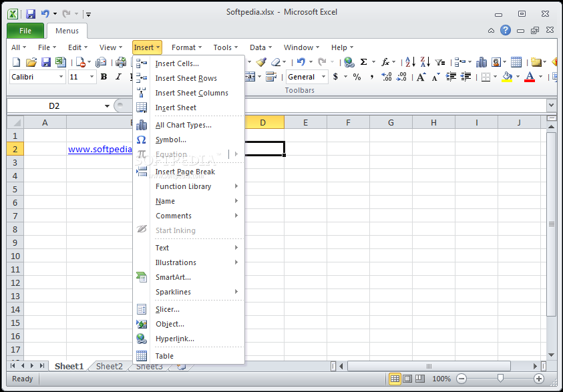Click the grow font size icon
The width and height of the screenshot is (563, 392).
421,77
